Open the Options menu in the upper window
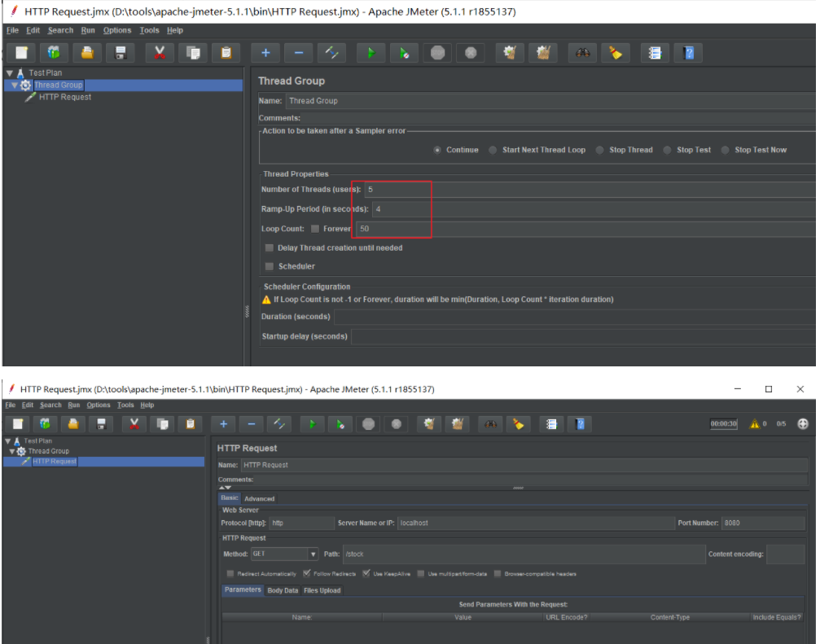 pos(117,30)
